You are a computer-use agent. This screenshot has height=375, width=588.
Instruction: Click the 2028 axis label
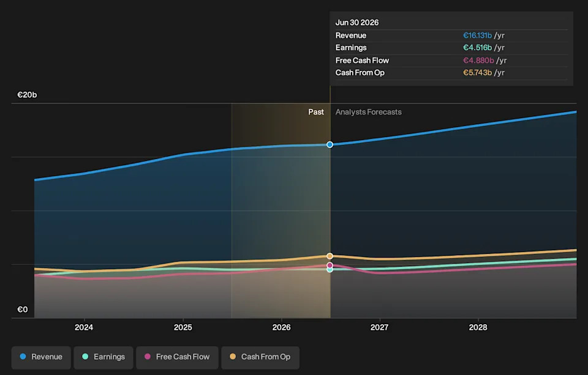[478, 327]
